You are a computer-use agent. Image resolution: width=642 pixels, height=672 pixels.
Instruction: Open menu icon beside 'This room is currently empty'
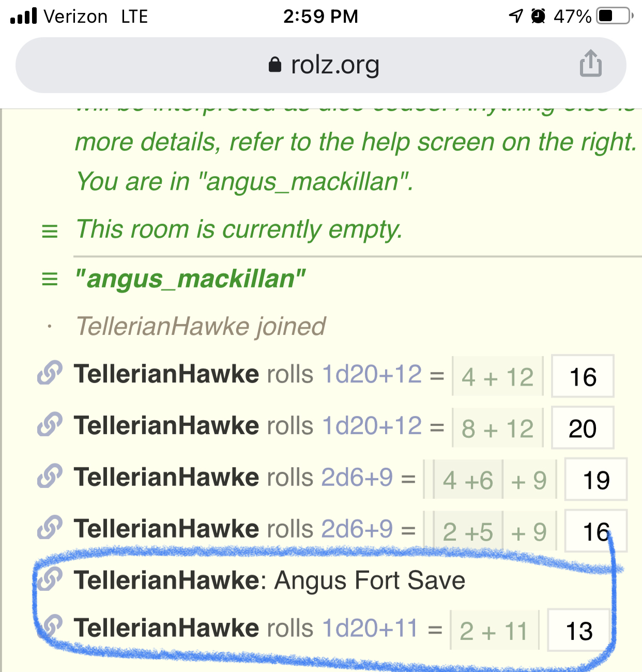[50, 231]
